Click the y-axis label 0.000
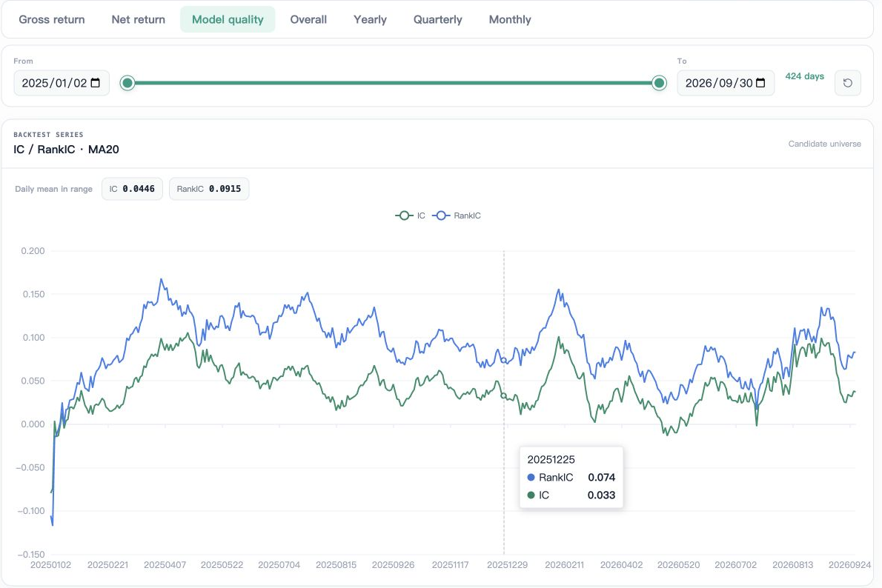The height and width of the screenshot is (588, 882). click(x=33, y=424)
